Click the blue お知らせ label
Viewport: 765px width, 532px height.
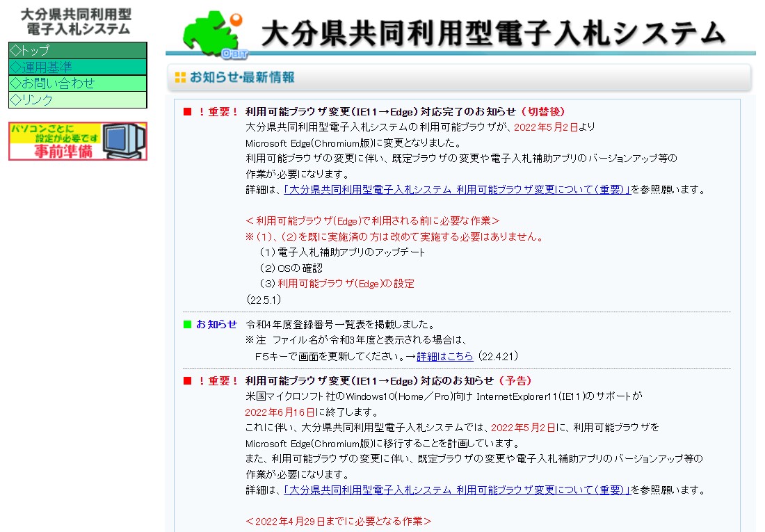216,324
